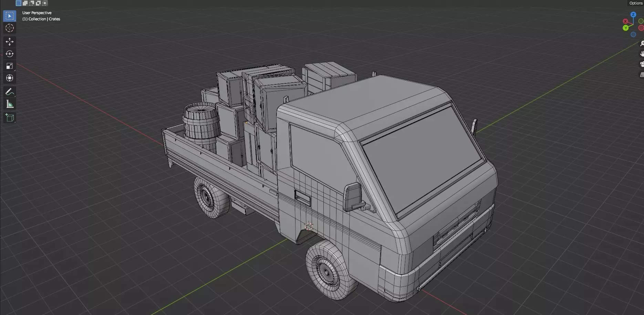Click the Y axis on navigation gizmo
Viewport: 644px width, 315px height.
point(626,28)
